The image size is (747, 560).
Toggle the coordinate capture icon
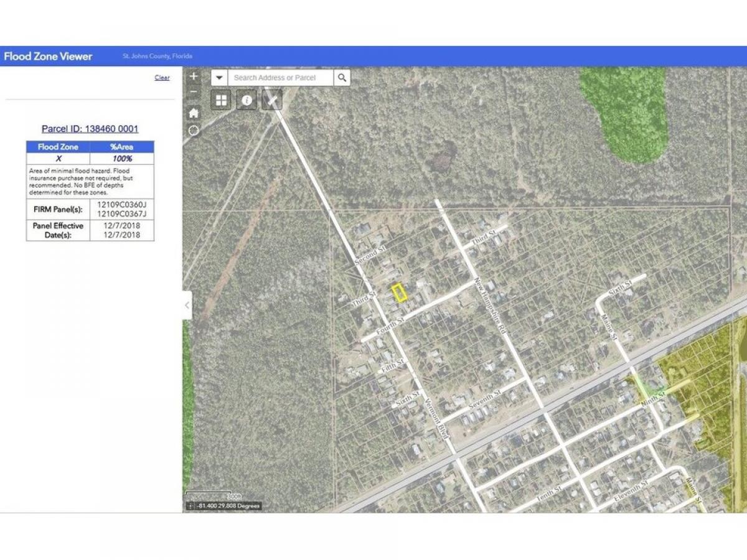pos(190,506)
